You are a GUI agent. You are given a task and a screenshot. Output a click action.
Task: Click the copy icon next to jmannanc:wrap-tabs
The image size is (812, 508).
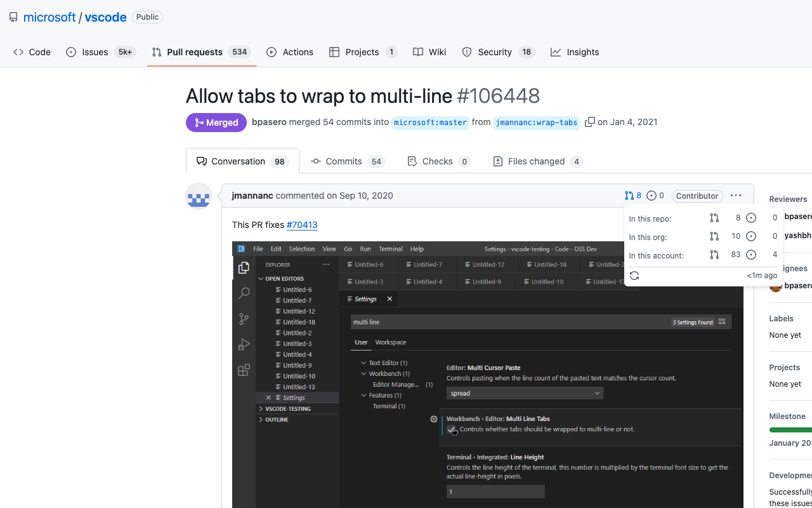pyautogui.click(x=590, y=122)
